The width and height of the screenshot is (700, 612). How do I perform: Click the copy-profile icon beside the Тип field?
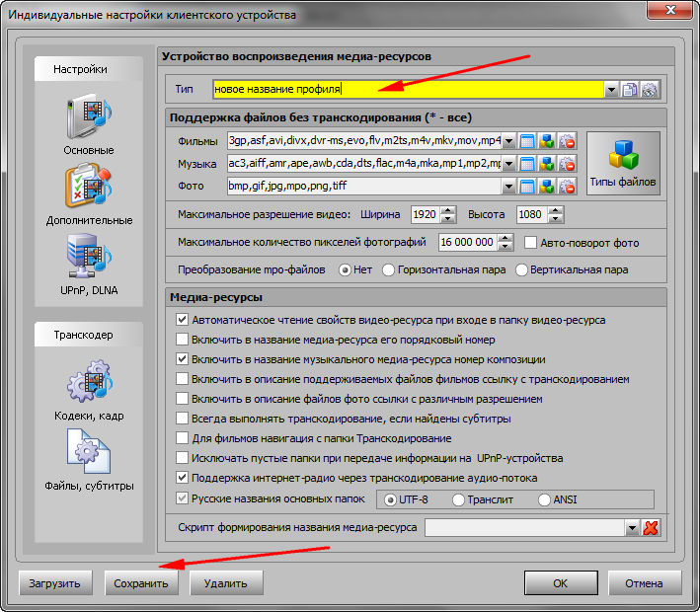coord(630,89)
